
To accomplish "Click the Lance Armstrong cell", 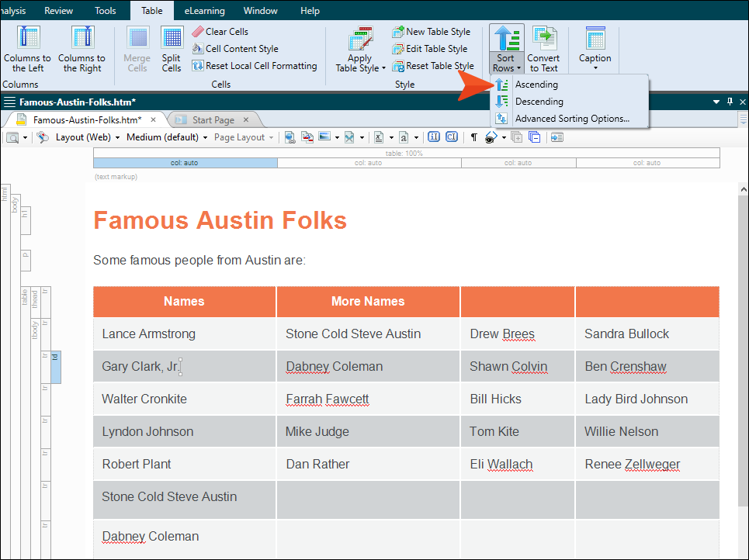I will point(185,334).
